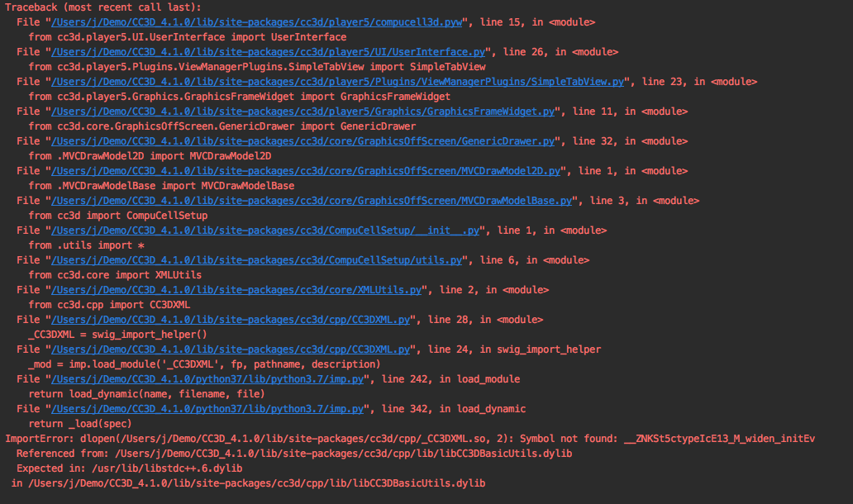This screenshot has height=504, width=853.
Task: Click 'line 11, in <module>' text
Action: click(x=630, y=112)
